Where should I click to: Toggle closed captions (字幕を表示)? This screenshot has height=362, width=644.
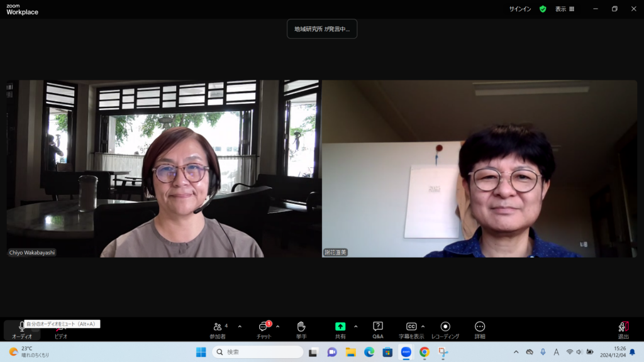(411, 329)
